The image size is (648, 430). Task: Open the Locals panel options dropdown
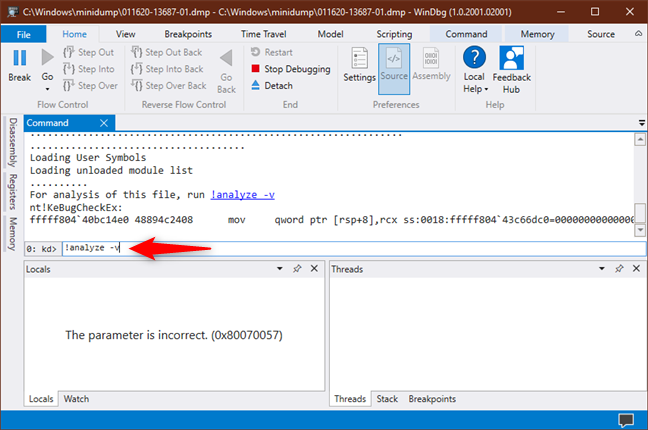coord(280,269)
